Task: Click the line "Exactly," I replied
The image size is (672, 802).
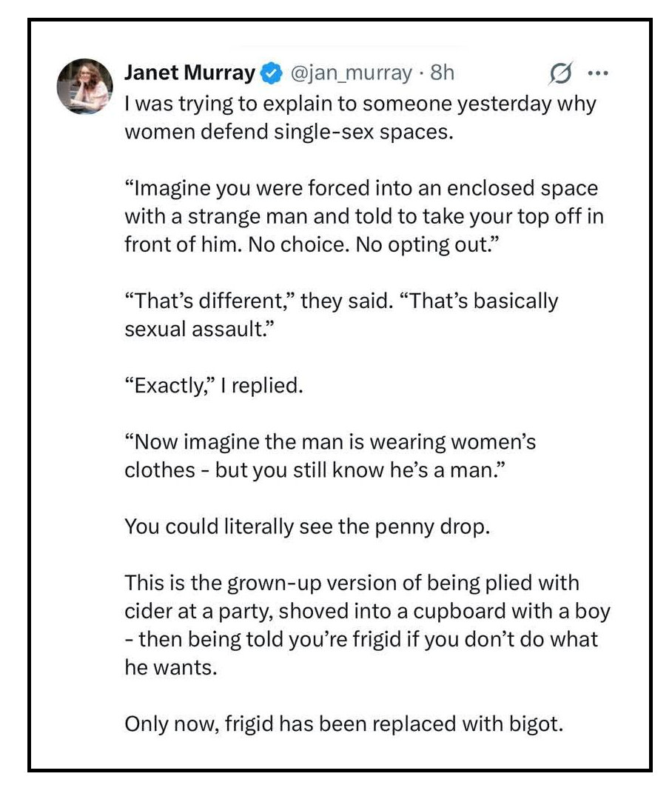Action: (x=214, y=386)
